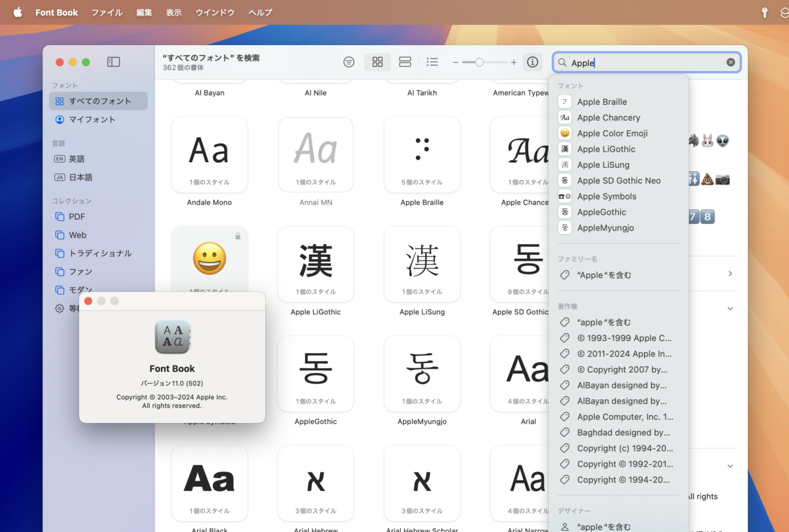
Task: Click the search magnifier icon
Action: pos(562,62)
